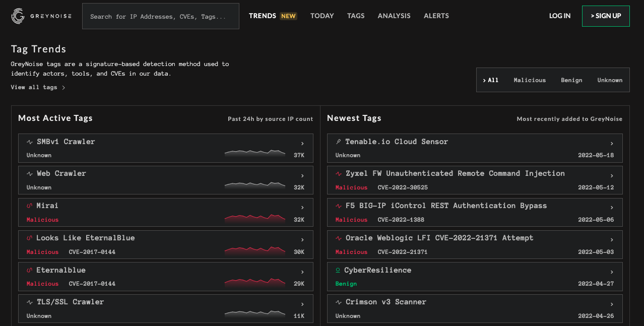Open the Trends tab

click(263, 16)
